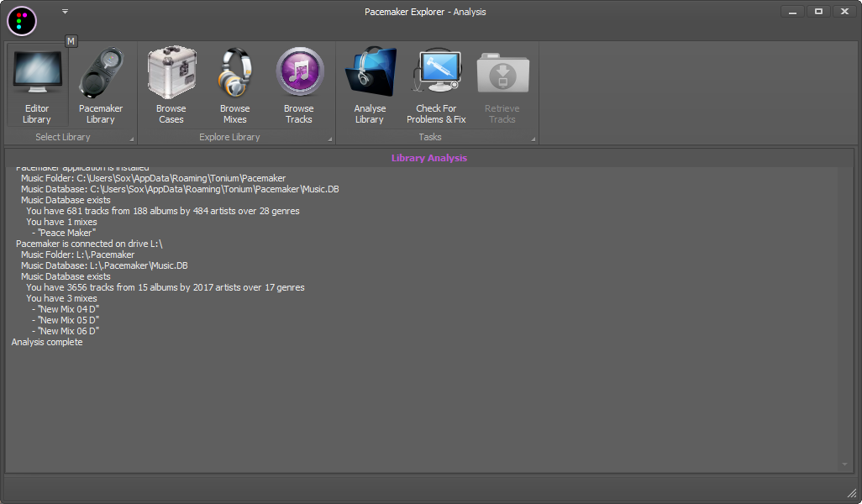Maximize the Pacemaker Explorer window
Screen dimensions: 862x504
[x=818, y=12]
